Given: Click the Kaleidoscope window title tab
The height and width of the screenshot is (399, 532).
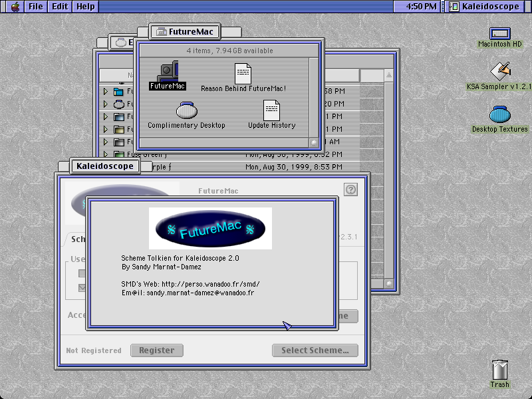Looking at the screenshot, I should [105, 166].
